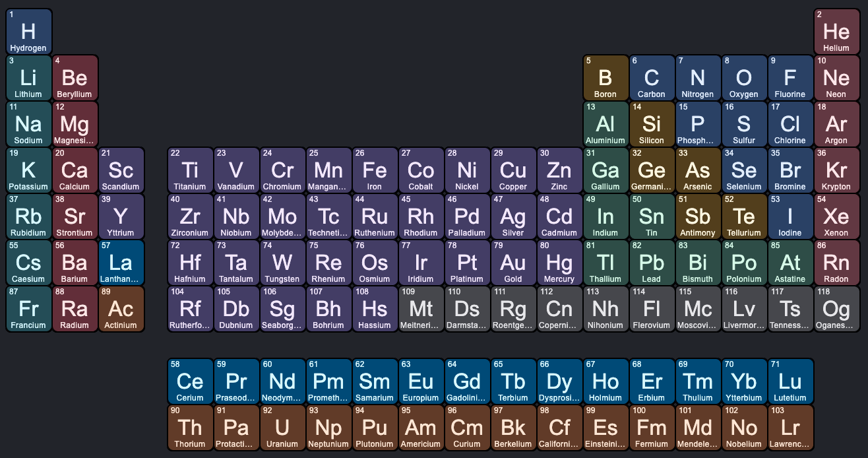Select the Carbon element tile
The image size is (868, 458).
click(x=652, y=78)
